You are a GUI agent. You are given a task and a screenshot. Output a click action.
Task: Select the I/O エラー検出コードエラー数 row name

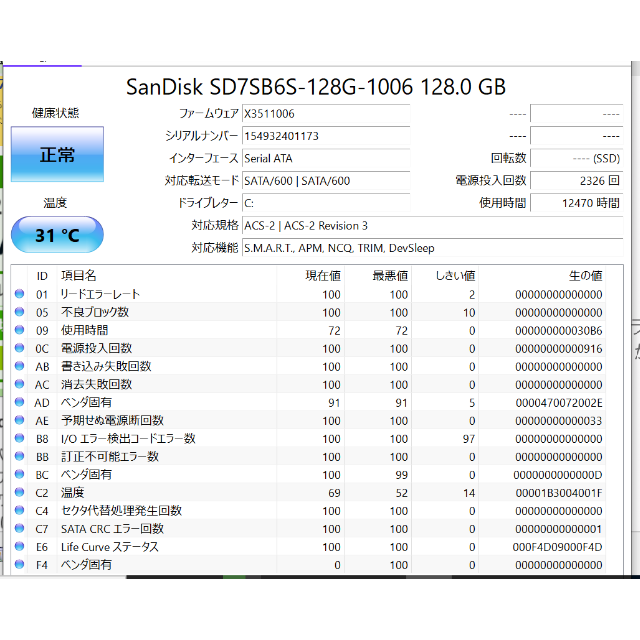(128, 438)
